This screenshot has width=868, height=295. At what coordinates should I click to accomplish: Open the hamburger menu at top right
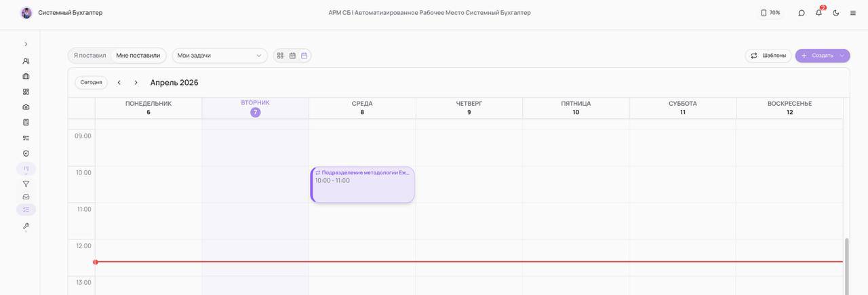853,13
